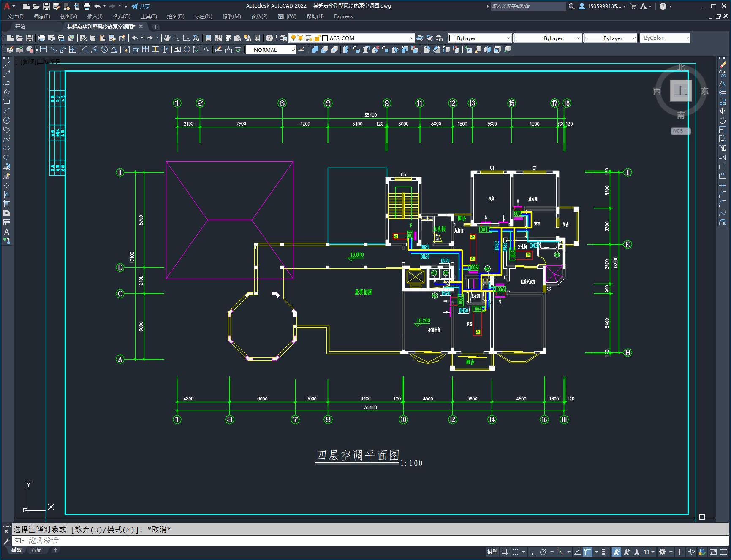Select the Linear dimension tool
The width and height of the screenshot is (731, 560).
pyautogui.click(x=43, y=50)
